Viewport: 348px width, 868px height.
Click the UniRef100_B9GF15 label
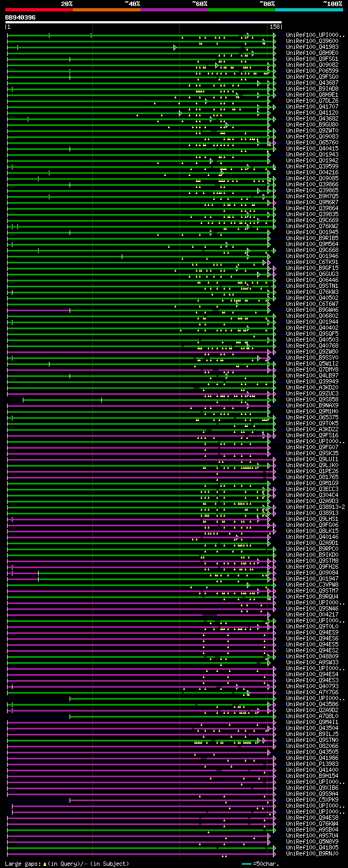(312, 268)
